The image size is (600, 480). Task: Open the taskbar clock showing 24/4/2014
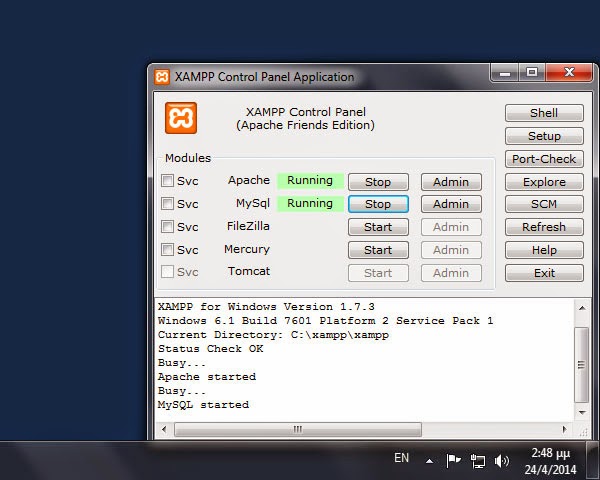click(550, 461)
